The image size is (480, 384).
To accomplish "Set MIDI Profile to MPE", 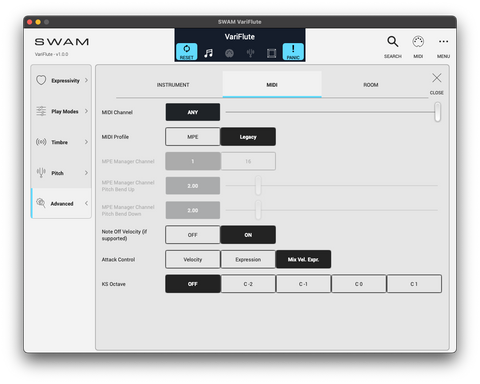I will point(193,137).
